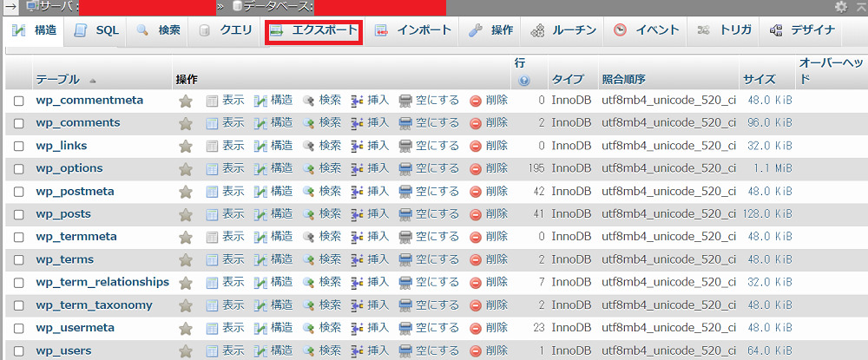
Task: Sort by テーブル column header
Action: [x=57, y=80]
